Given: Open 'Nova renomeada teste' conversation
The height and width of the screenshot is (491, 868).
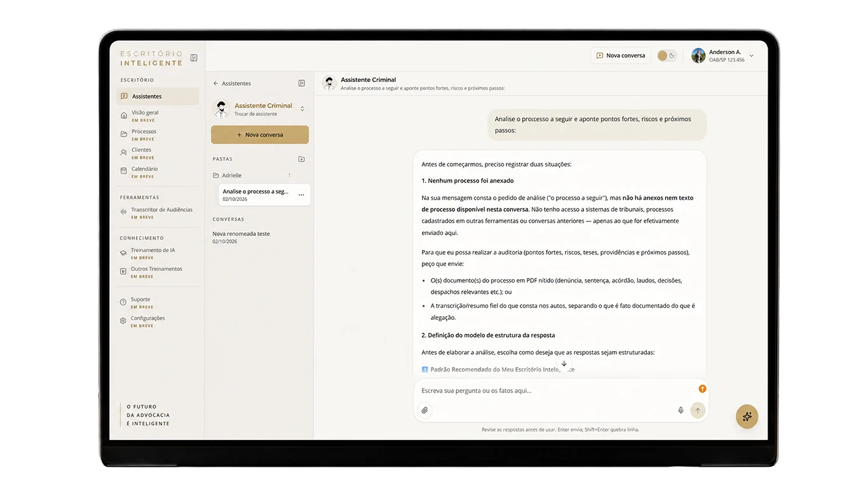Looking at the screenshot, I should [241, 237].
